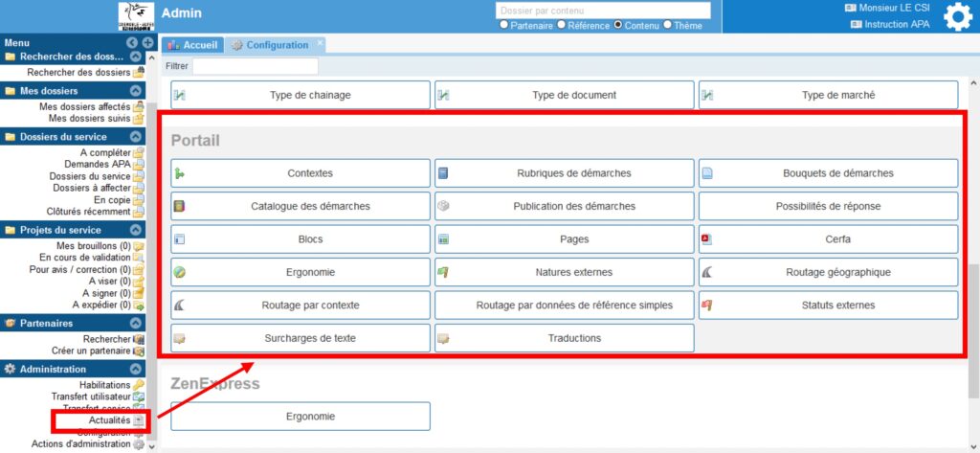Click the Créer un partenaire icon

point(139,351)
